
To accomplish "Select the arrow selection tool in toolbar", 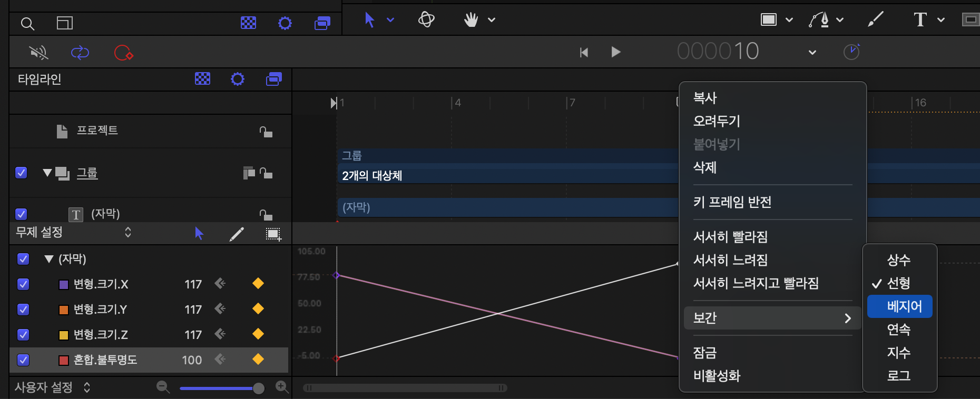I will coord(369,20).
